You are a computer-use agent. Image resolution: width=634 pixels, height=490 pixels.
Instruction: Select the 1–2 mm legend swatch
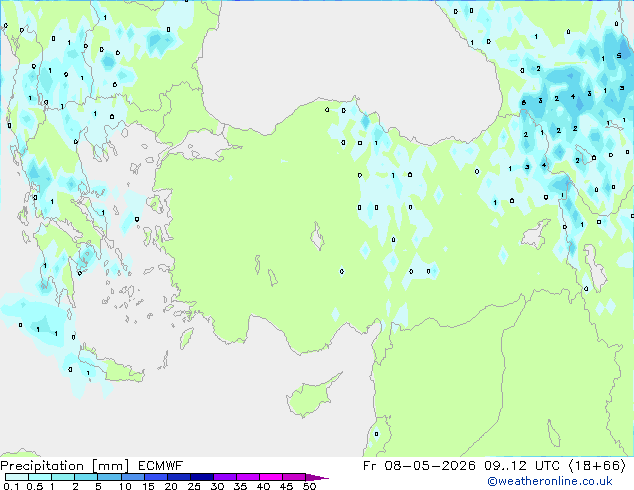tap(63, 477)
